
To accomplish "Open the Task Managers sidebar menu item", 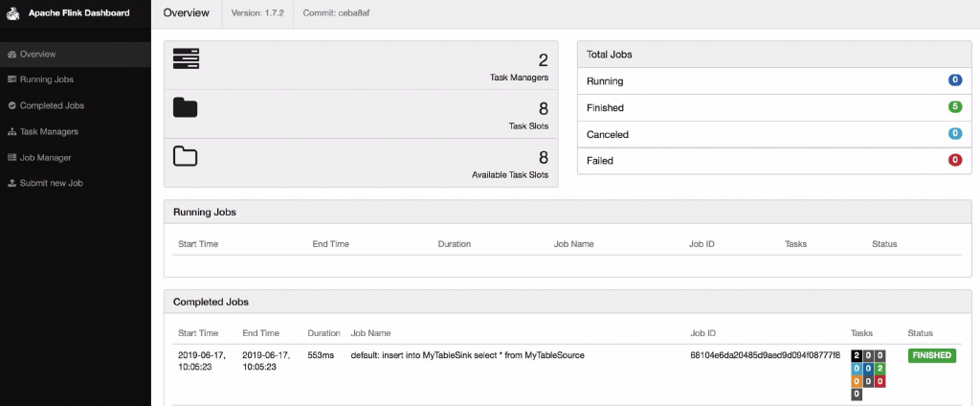I will 75,132.
